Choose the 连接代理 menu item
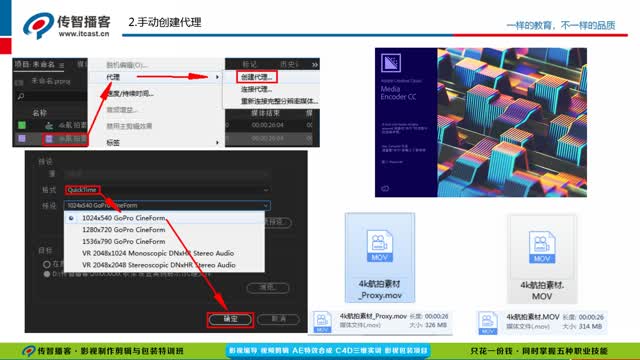This screenshot has height=360, width=640. pyautogui.click(x=256, y=89)
